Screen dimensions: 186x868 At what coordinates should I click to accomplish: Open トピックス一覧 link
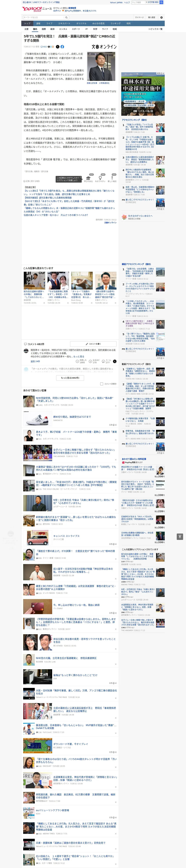point(155,29)
